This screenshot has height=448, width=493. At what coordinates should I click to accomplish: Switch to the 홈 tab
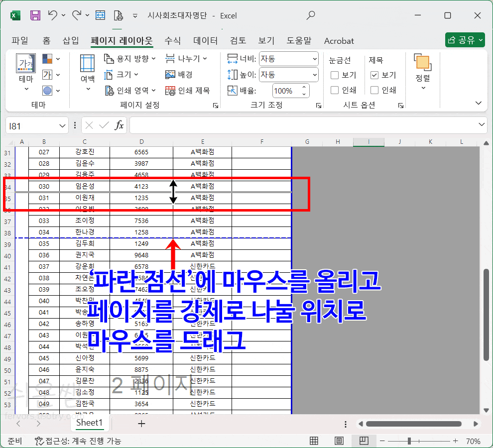(x=46, y=40)
